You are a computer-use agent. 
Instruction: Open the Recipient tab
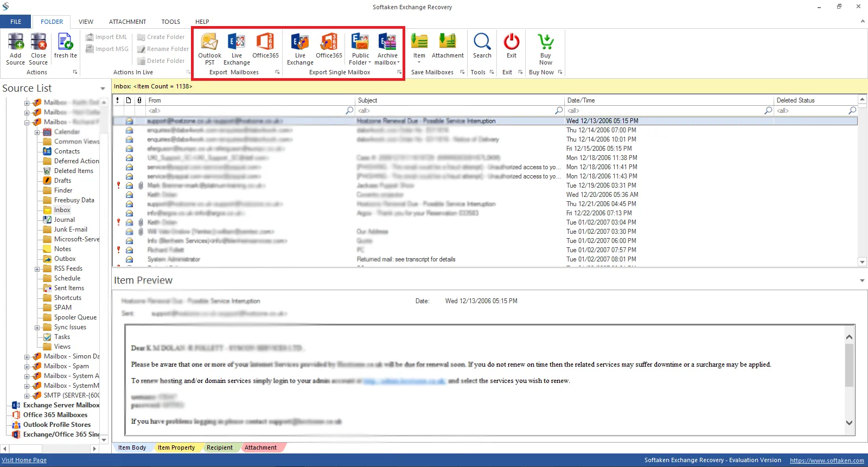click(219, 447)
